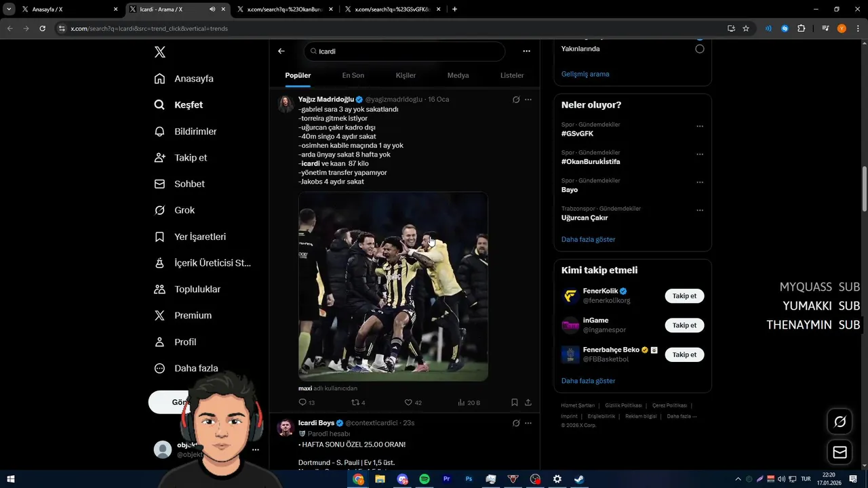
Task: Open the #GSvGFK trend
Action: [x=577, y=134]
